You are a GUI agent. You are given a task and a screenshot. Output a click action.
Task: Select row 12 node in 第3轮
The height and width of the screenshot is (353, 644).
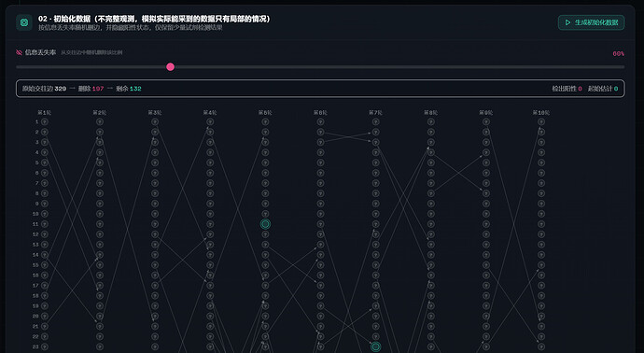coord(155,234)
